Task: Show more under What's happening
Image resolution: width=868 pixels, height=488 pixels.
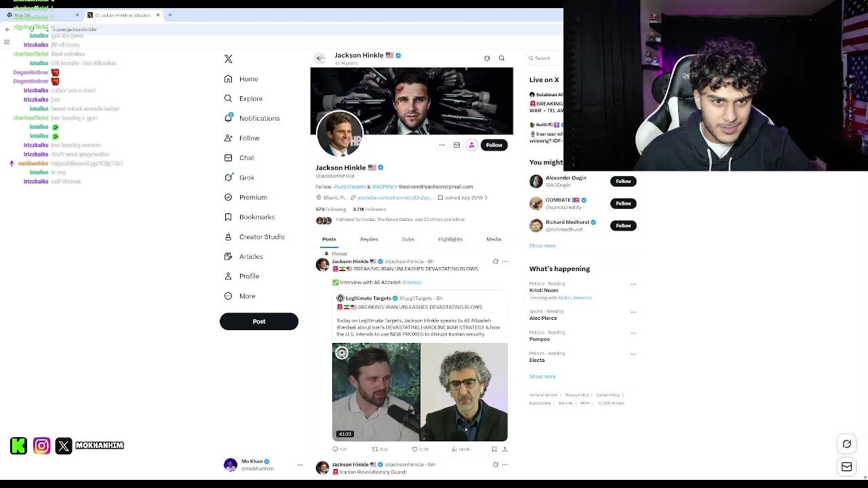Action: [x=542, y=377]
